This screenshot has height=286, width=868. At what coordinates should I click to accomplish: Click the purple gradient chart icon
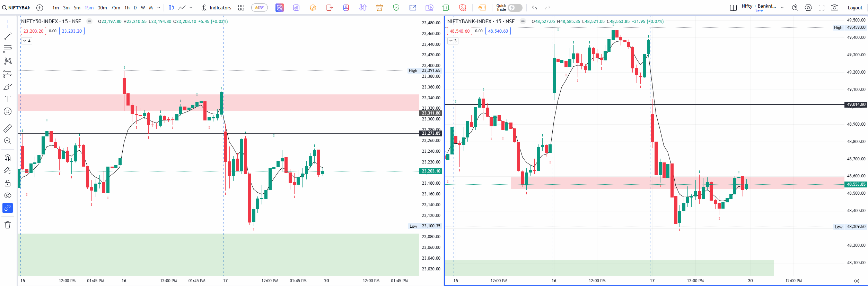point(280,8)
